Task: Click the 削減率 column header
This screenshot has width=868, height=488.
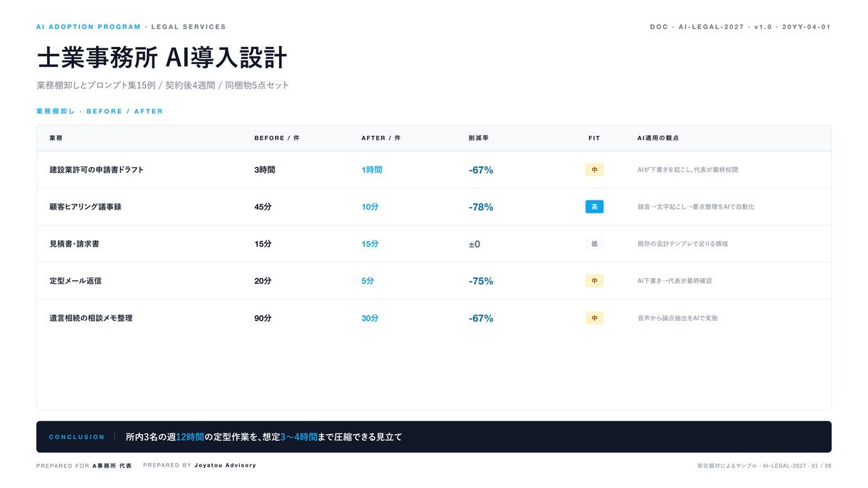Action: click(478, 138)
